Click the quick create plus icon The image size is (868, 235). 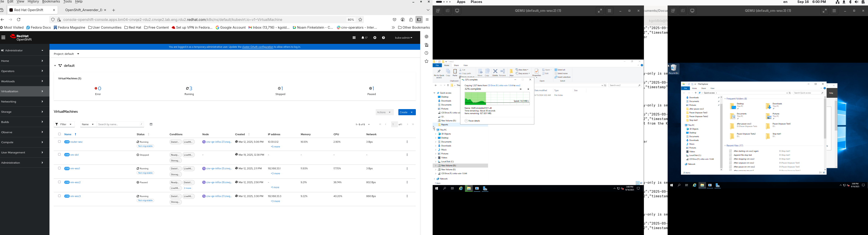(x=375, y=38)
